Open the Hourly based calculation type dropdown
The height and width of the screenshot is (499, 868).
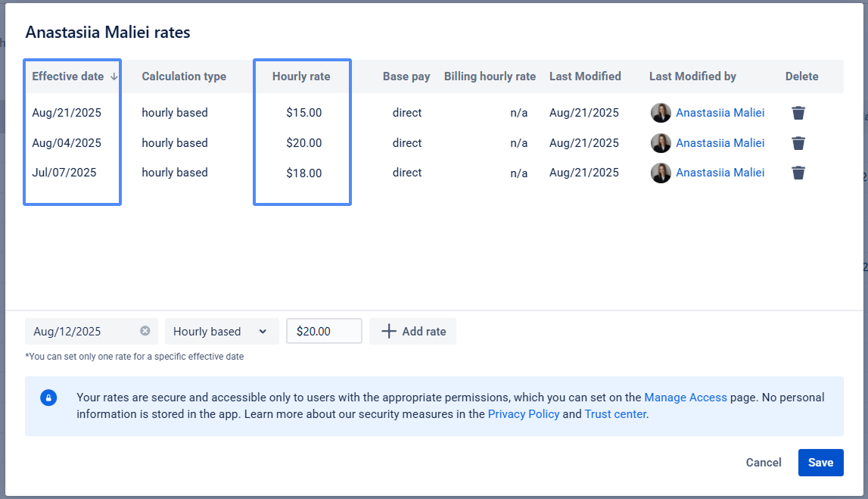[x=221, y=331]
